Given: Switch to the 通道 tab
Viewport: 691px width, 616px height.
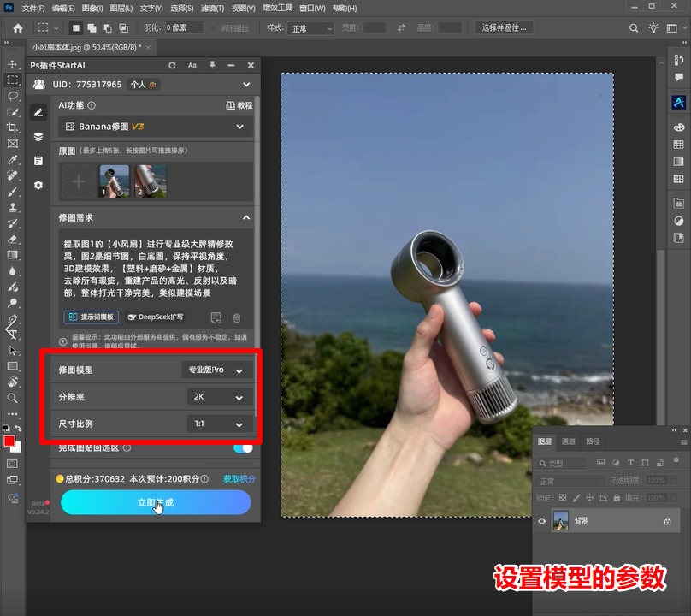Looking at the screenshot, I should coord(568,441).
